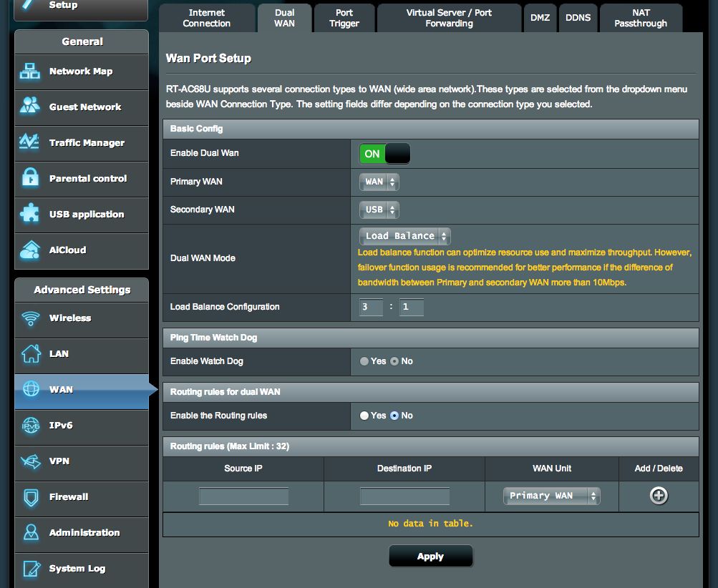Screen dimensions: 718x588
Task: Click the 'Ping Time Watch Dog' section header
Action: pyautogui.click(x=430, y=338)
